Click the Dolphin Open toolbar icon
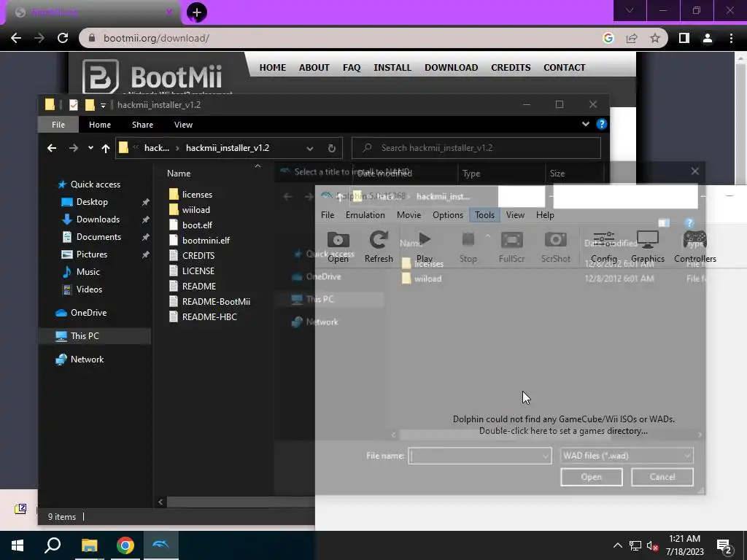747x560 pixels. coord(338,240)
